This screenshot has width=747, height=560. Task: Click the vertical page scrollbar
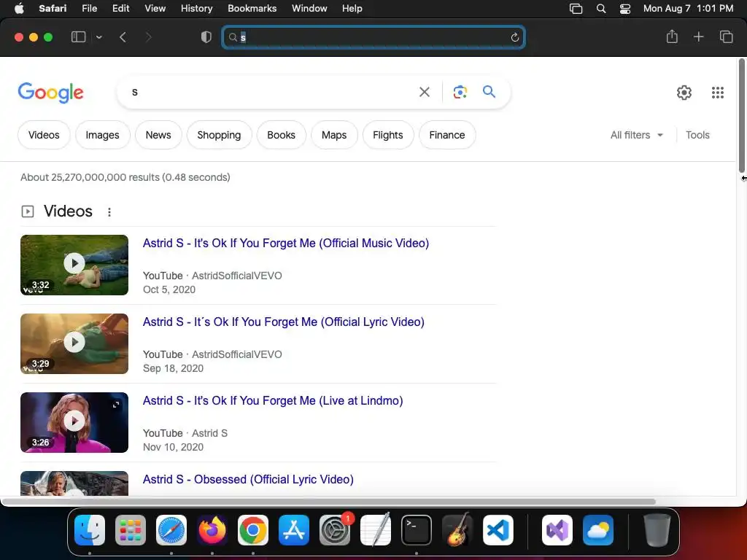[742, 116]
